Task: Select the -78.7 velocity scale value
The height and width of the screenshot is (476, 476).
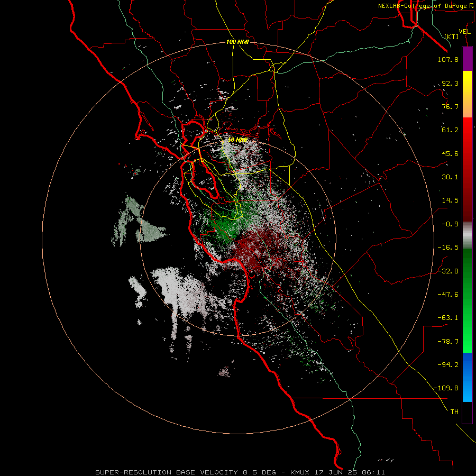Action: (448, 342)
